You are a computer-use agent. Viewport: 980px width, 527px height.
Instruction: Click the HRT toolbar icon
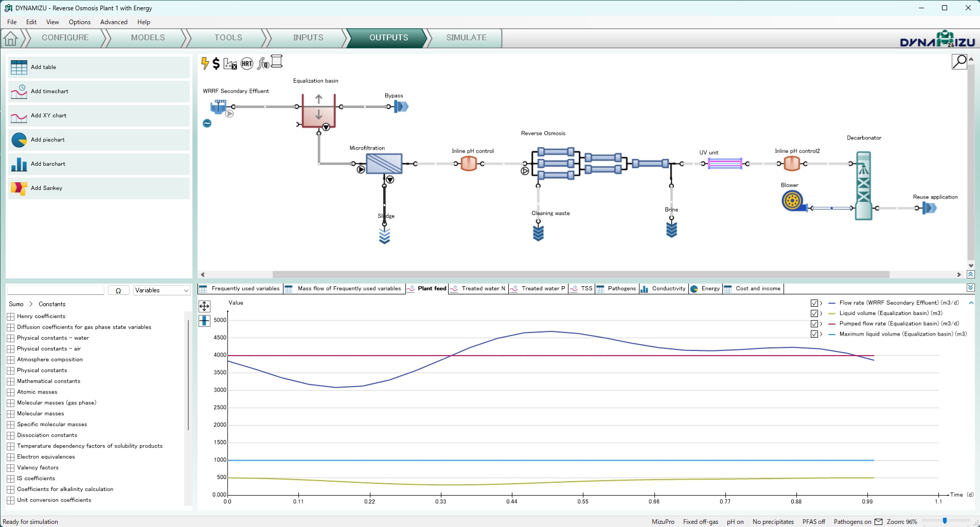(x=247, y=63)
